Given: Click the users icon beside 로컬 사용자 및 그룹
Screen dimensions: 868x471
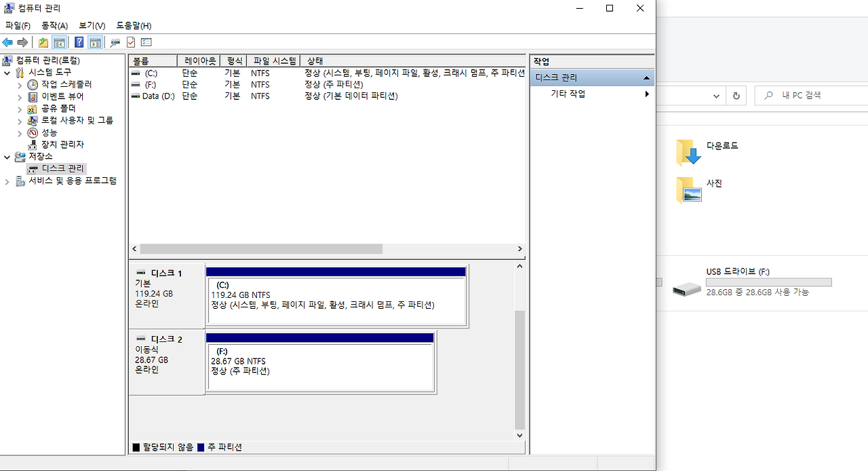Looking at the screenshot, I should (33, 121).
